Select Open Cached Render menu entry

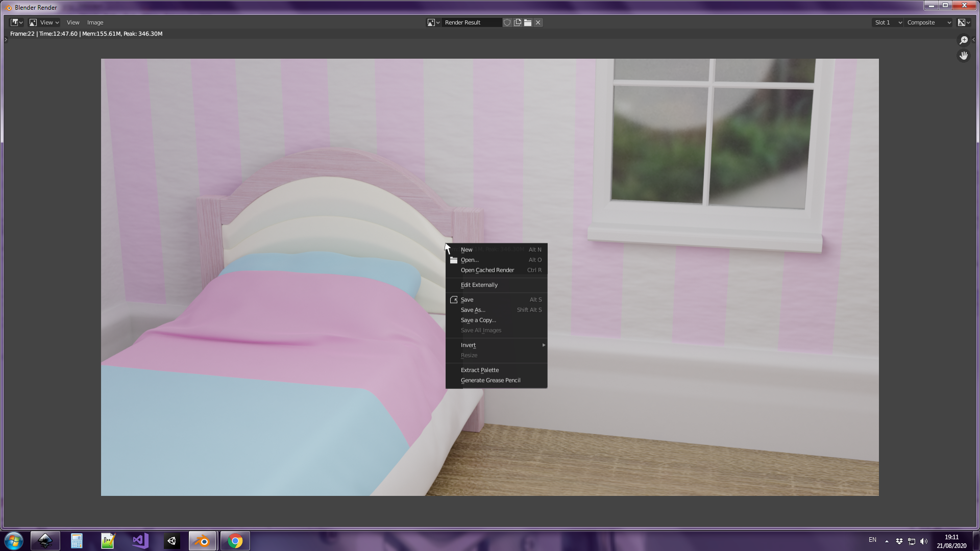(x=496, y=270)
